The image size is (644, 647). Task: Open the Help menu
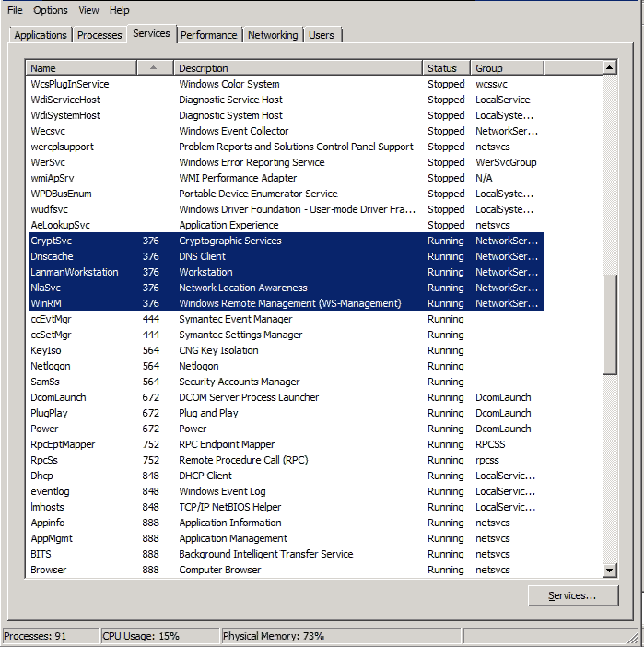[120, 10]
